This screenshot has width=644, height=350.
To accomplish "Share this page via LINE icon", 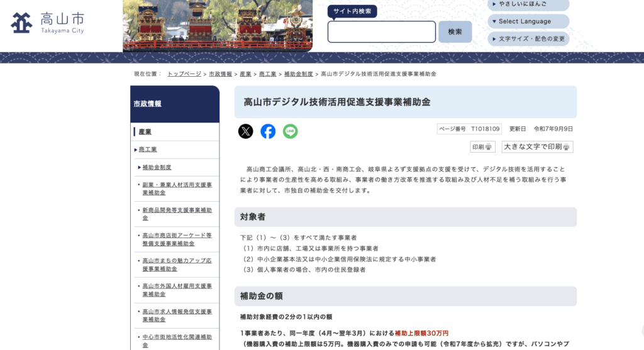I will point(290,131).
